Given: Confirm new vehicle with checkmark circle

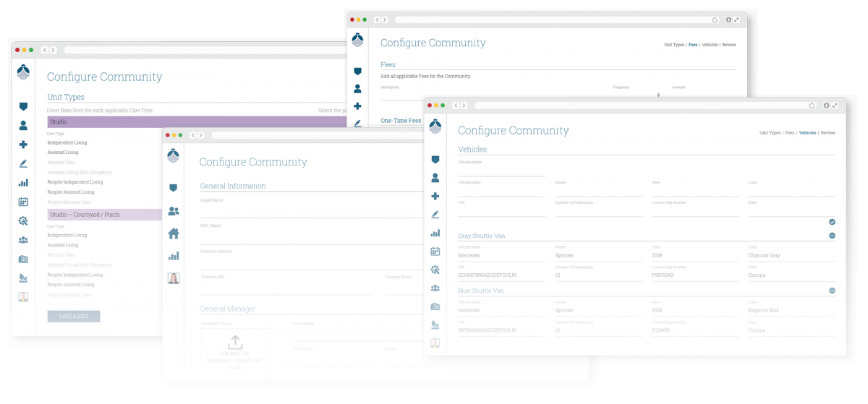Looking at the screenshot, I should point(832,222).
